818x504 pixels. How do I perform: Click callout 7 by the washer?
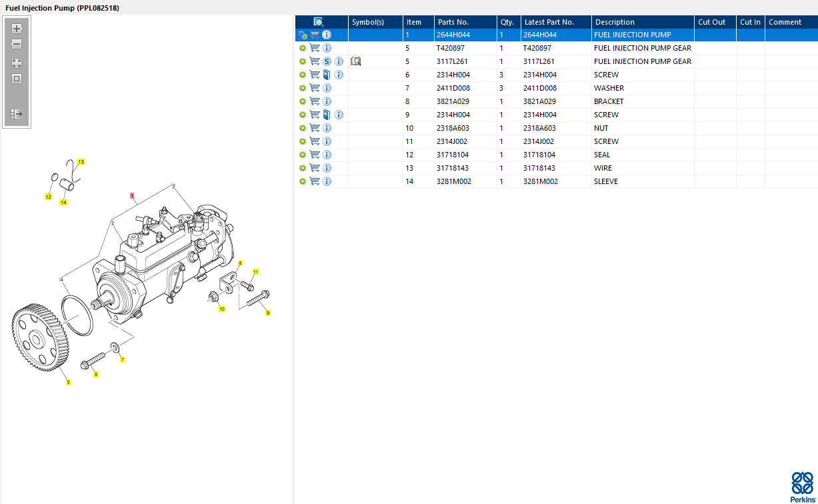pos(122,360)
